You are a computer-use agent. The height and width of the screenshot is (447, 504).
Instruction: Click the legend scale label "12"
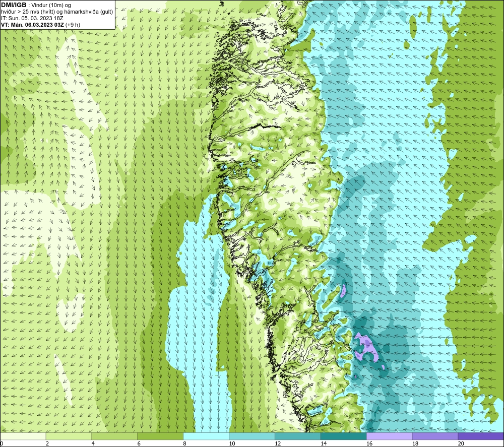point(278,444)
